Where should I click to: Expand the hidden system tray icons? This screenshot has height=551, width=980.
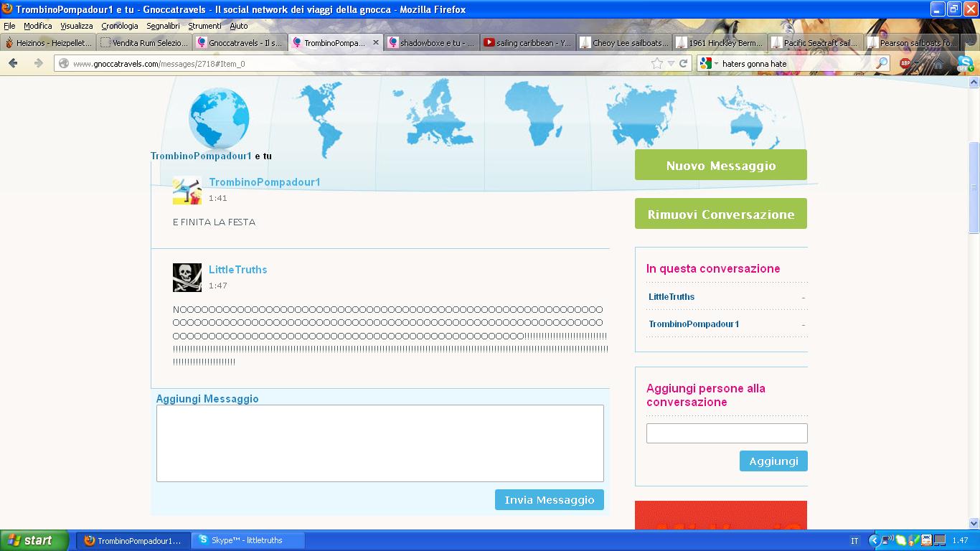coord(874,540)
